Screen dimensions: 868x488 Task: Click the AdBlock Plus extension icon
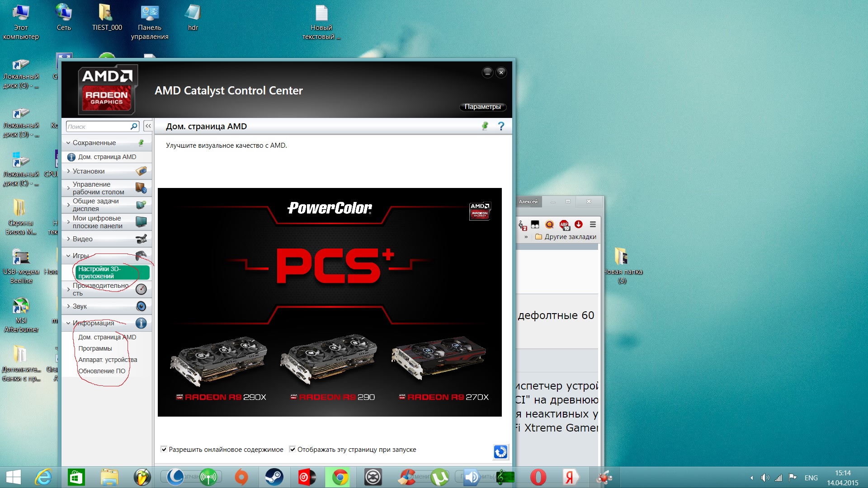564,225
